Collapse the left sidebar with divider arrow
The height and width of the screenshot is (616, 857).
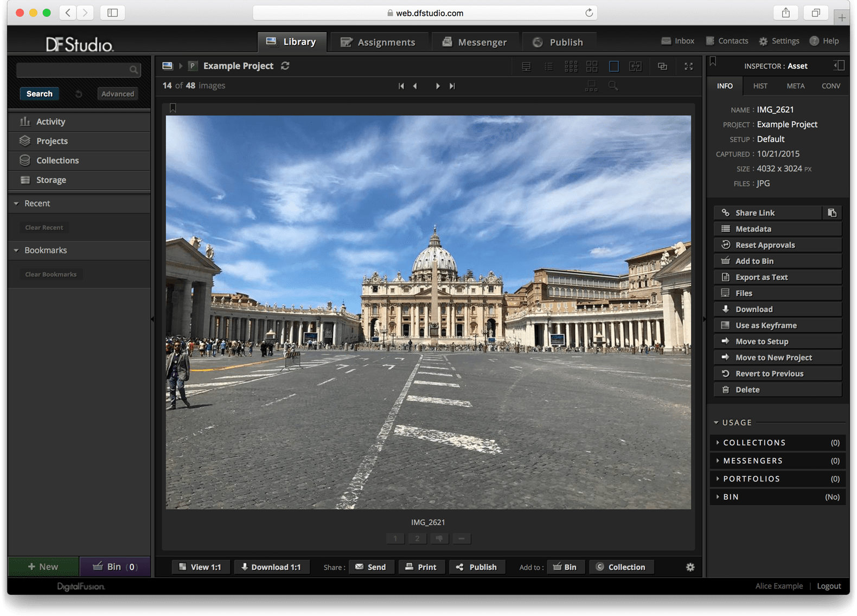152,319
